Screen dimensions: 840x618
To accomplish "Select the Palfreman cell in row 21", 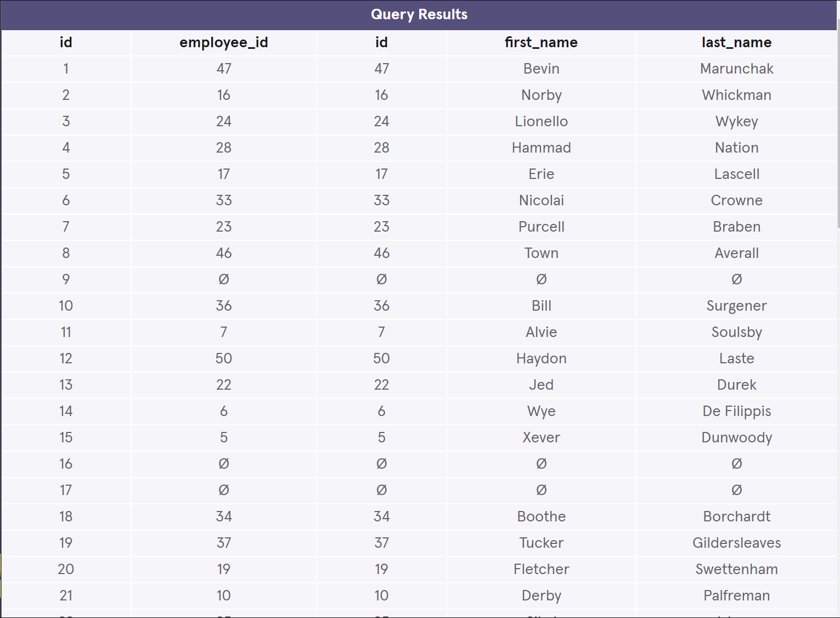I will coord(737,596).
